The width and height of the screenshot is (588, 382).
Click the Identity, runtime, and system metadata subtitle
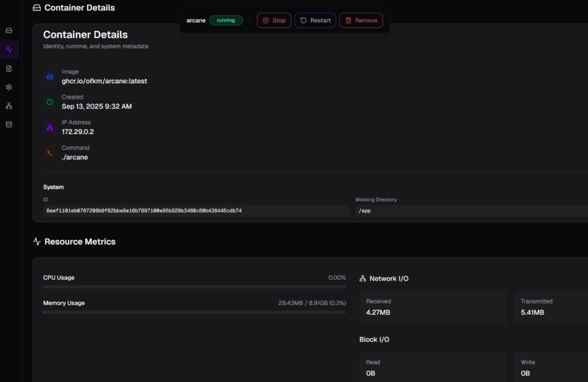[x=96, y=46]
